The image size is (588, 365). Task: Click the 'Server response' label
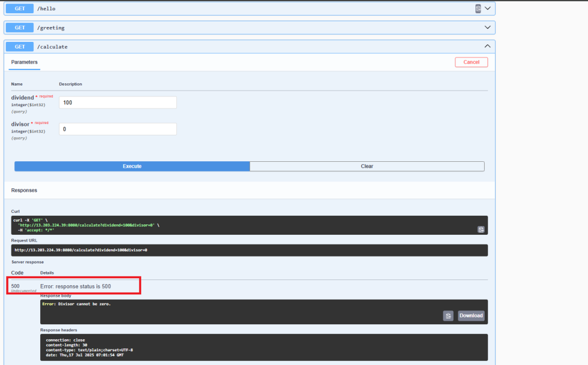[x=28, y=262]
